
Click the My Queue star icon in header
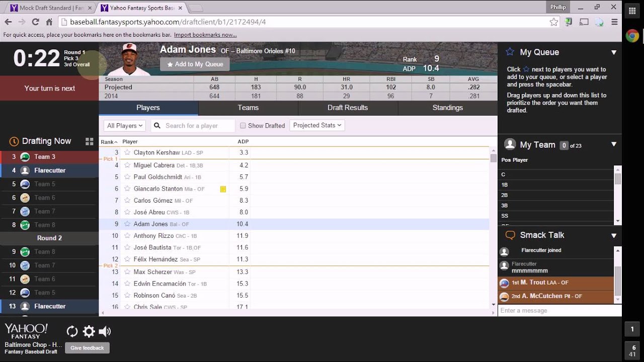[510, 52]
